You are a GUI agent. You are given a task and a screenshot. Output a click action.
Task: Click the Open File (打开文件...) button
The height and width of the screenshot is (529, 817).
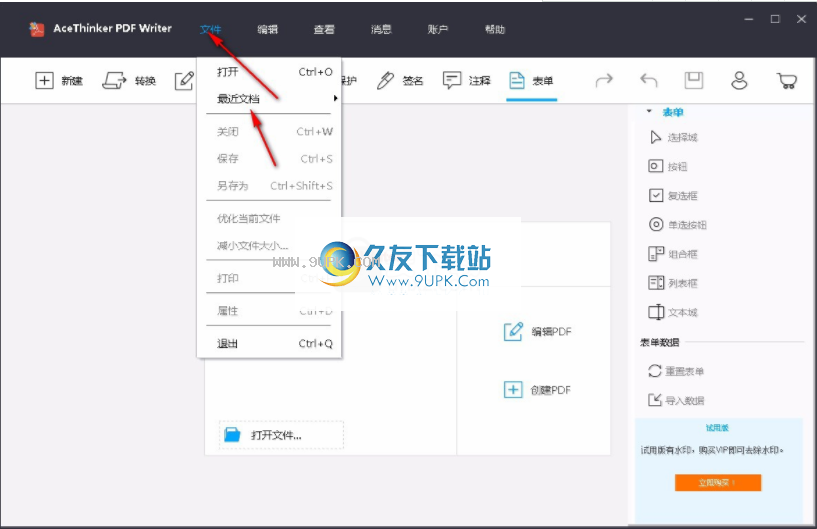pyautogui.click(x=281, y=435)
